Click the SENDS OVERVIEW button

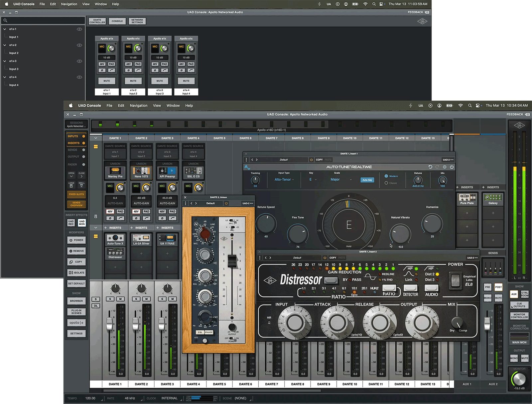76,204
